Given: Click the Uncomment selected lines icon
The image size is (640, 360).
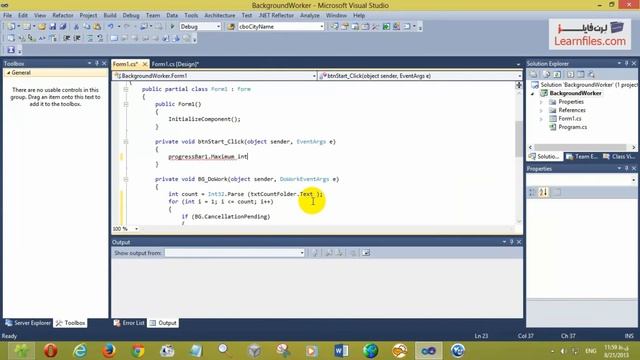Looking at the screenshot, I should pos(100,38).
